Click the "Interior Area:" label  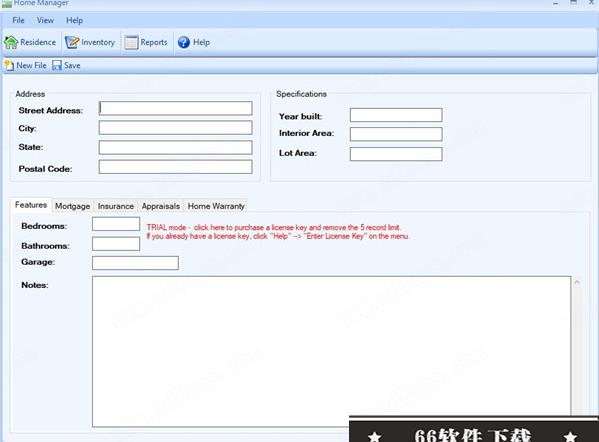[306, 133]
